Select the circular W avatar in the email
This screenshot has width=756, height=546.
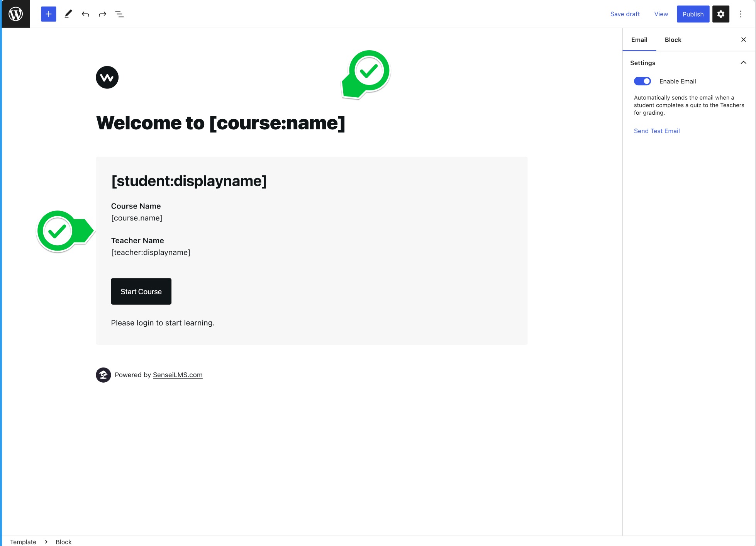[107, 77]
